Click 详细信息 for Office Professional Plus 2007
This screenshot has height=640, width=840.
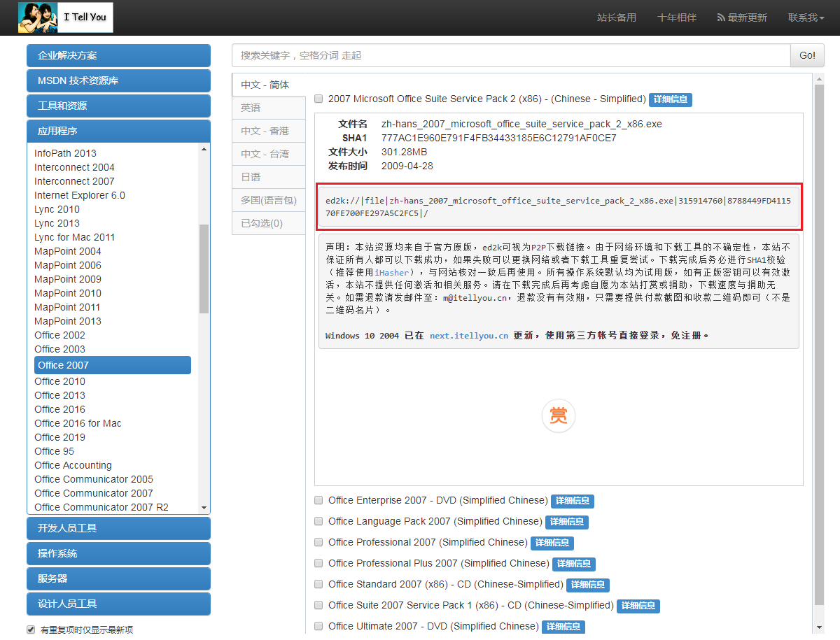coord(574,564)
